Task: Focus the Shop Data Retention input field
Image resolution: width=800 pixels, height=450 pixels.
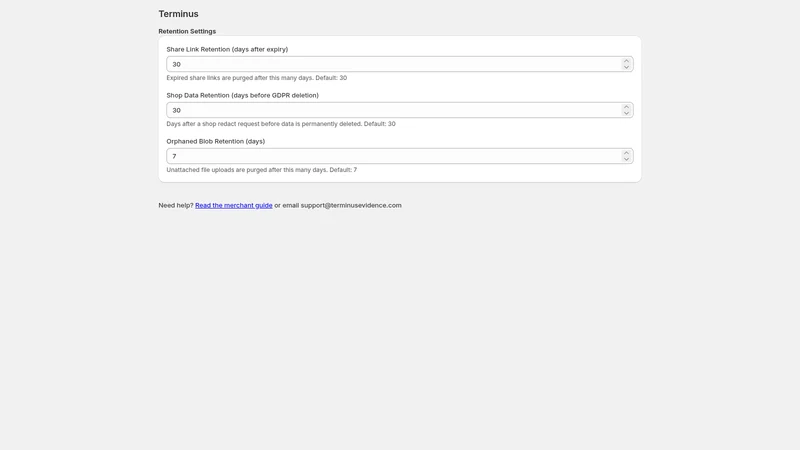Action: coord(399,110)
